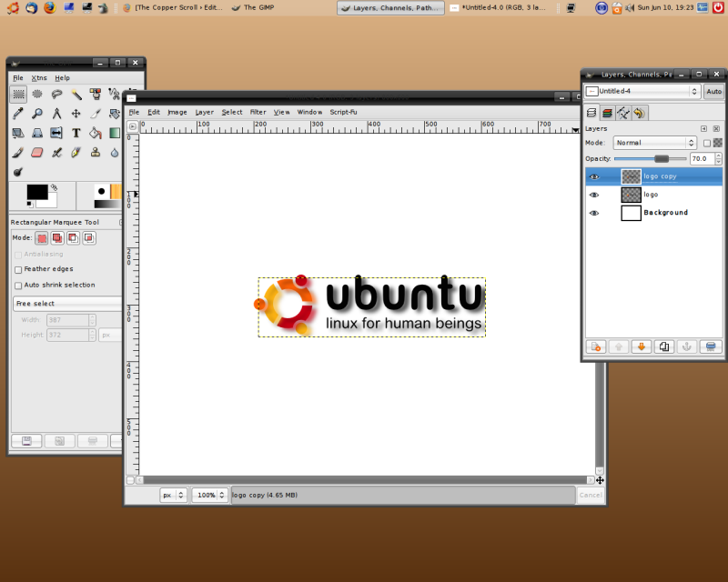Switch to the Undo History tab

640,113
